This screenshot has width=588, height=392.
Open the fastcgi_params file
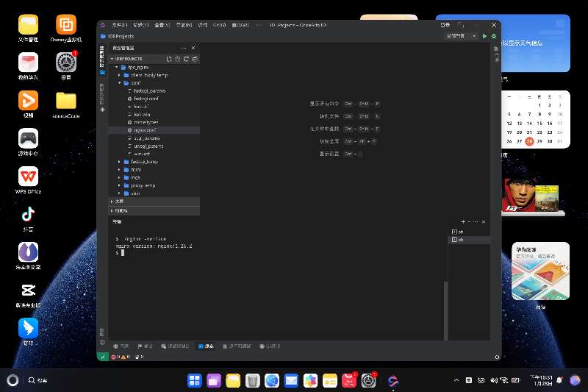click(154, 90)
